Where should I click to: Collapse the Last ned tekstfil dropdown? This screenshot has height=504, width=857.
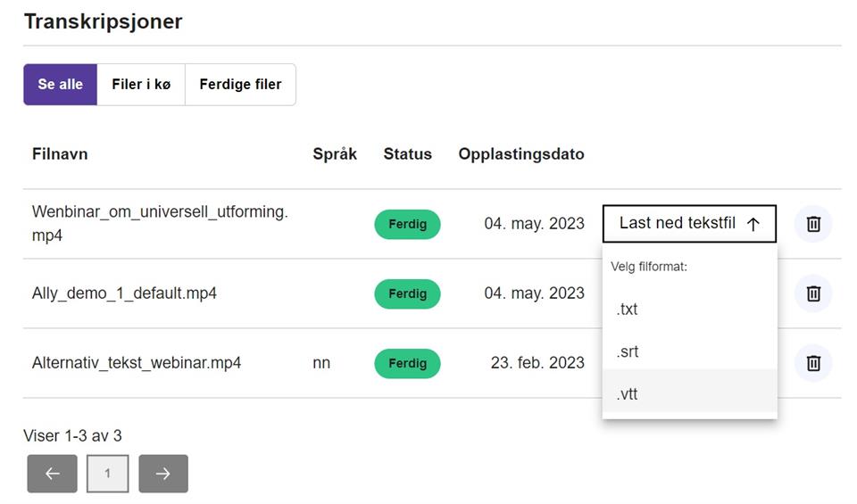(689, 224)
